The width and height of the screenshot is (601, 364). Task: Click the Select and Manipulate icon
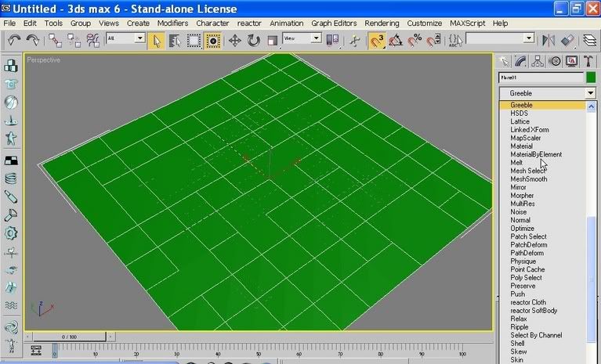point(355,40)
